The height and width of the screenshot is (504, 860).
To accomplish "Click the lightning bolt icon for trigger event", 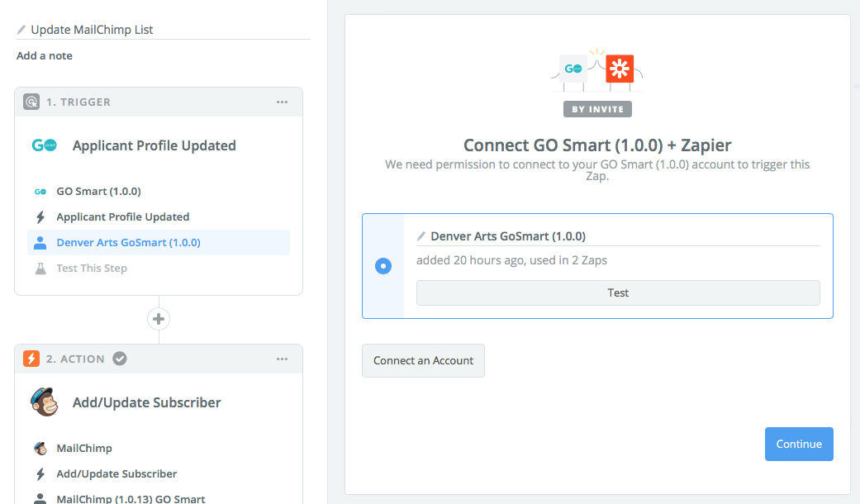I will point(40,217).
